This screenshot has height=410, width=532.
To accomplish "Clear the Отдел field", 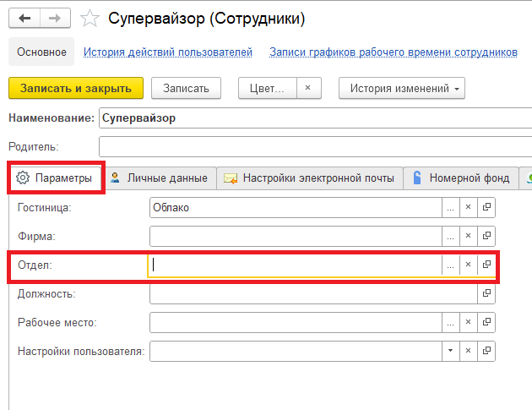I will pyautogui.click(x=468, y=265).
